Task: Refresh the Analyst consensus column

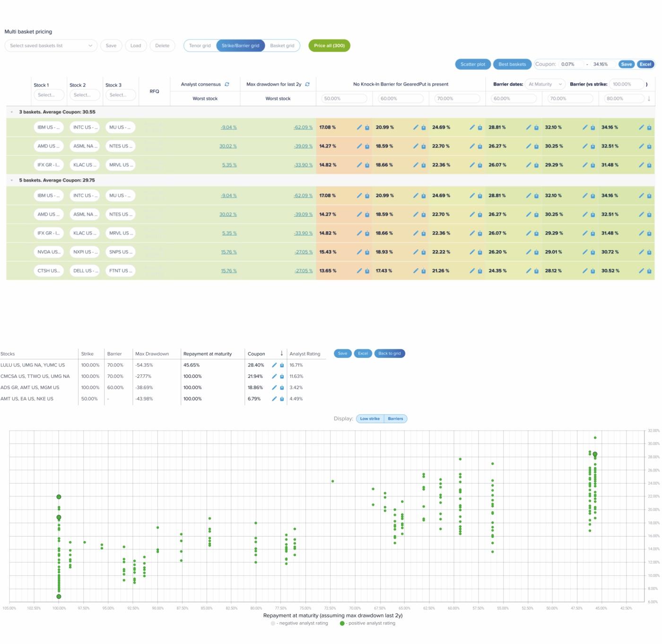Action: 227,84
